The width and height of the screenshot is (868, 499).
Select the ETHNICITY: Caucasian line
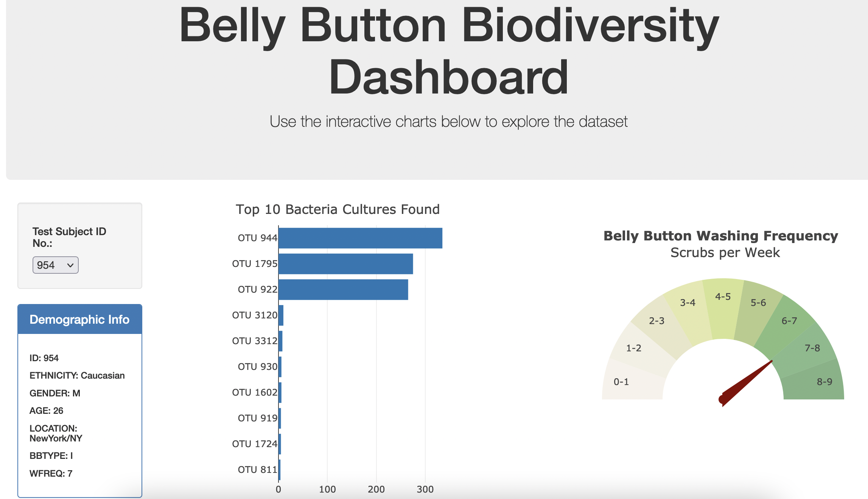77,375
